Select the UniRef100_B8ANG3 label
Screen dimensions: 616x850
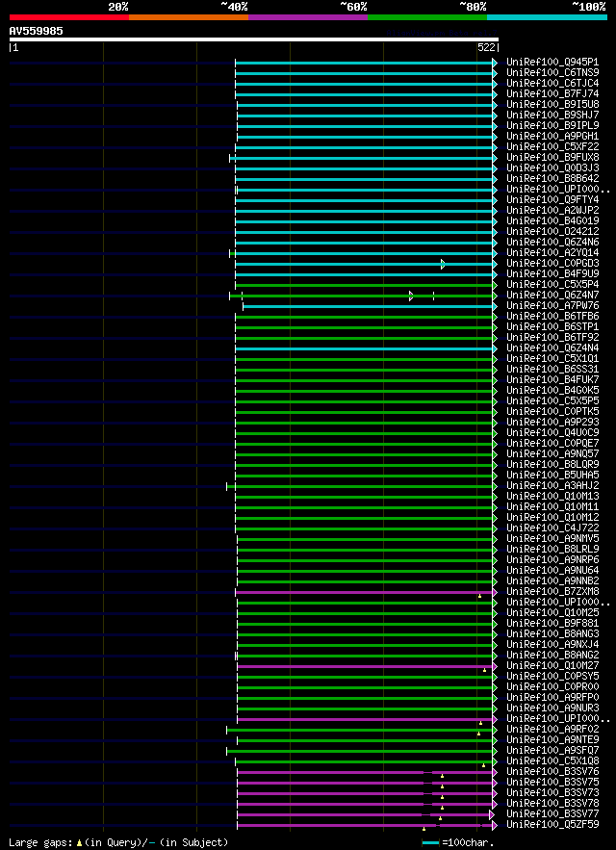point(552,634)
